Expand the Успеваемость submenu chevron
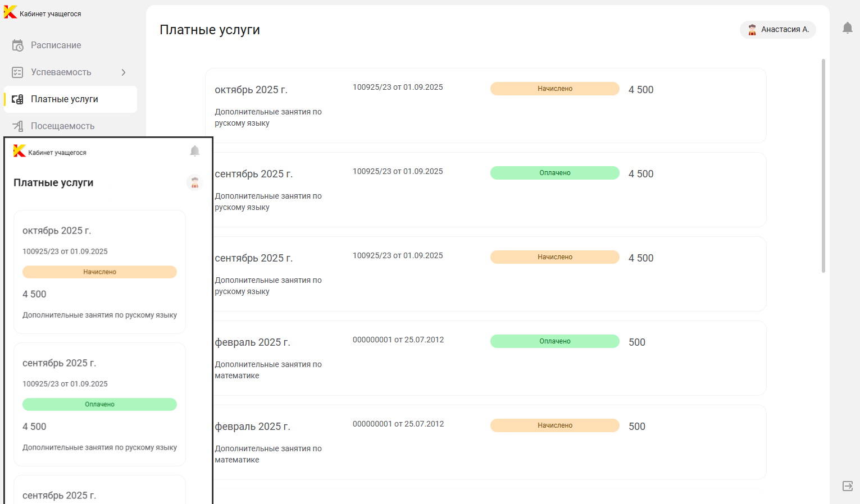This screenshot has width=860, height=504. pyautogui.click(x=124, y=72)
